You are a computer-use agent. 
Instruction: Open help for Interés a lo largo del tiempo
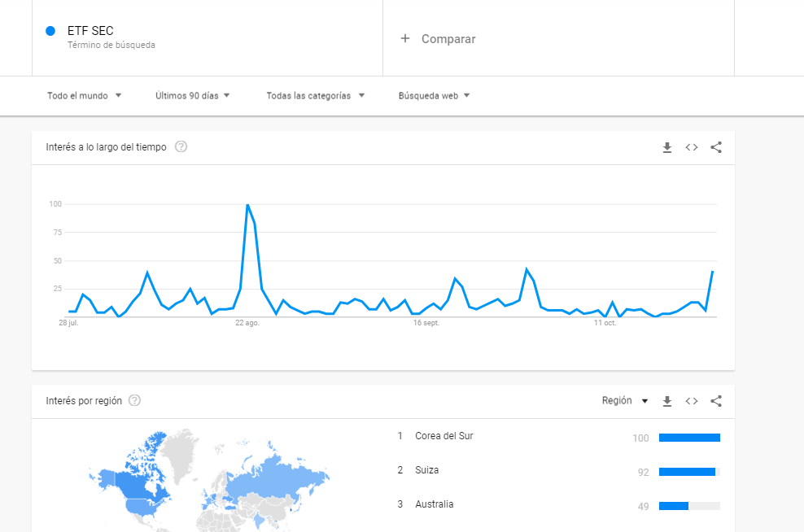(181, 146)
